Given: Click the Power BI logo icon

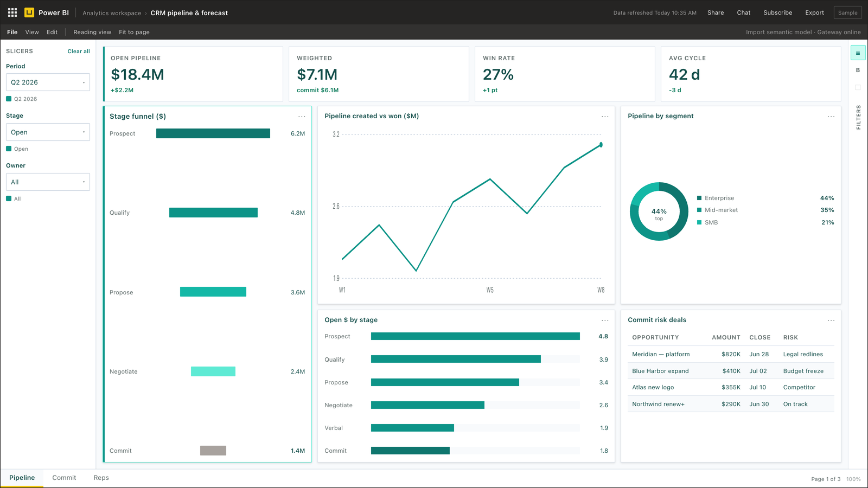Looking at the screenshot, I should tap(29, 12).
